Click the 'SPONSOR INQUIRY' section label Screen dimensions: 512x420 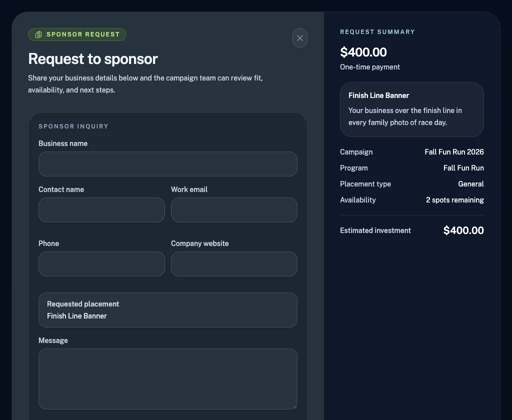(73, 126)
